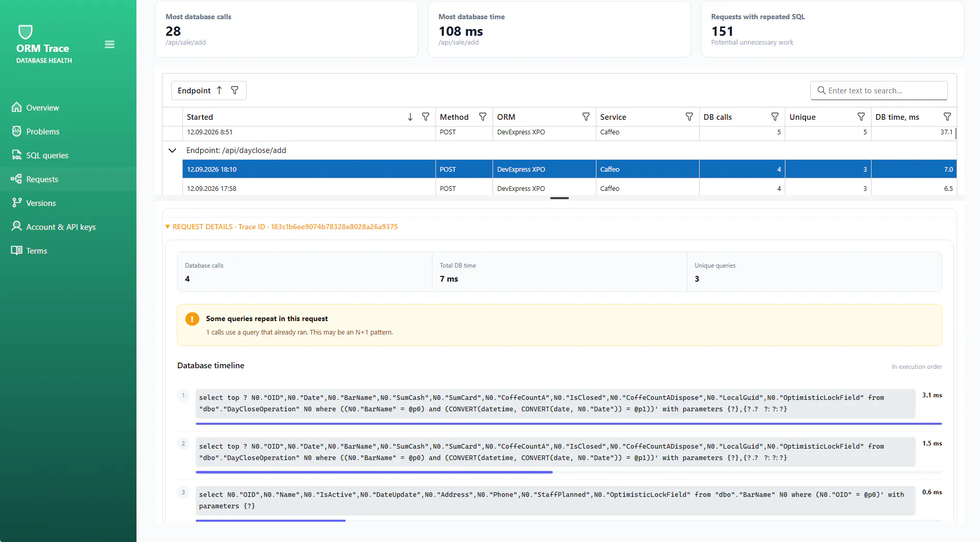Click the Endpoint grouping button

coord(209,90)
